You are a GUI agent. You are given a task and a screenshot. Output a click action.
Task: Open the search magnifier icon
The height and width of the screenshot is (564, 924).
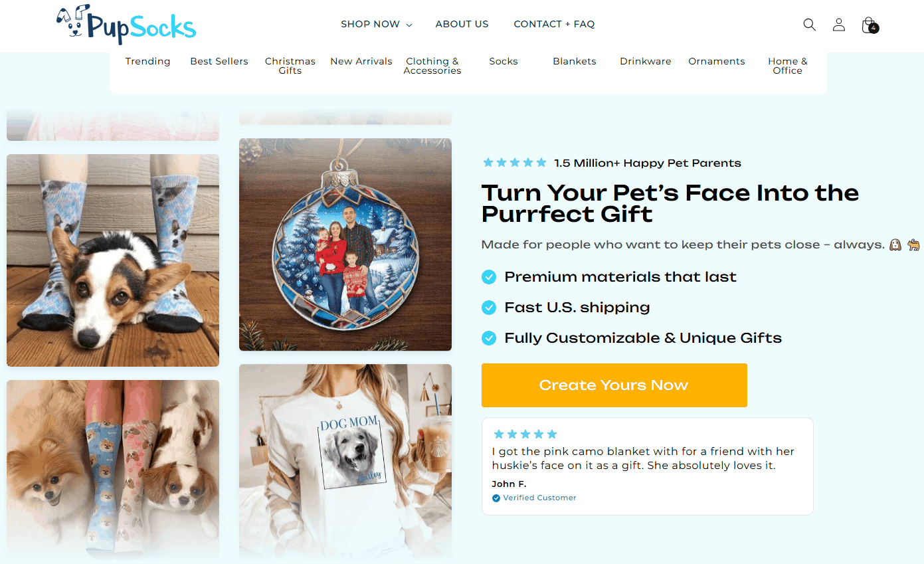click(809, 25)
